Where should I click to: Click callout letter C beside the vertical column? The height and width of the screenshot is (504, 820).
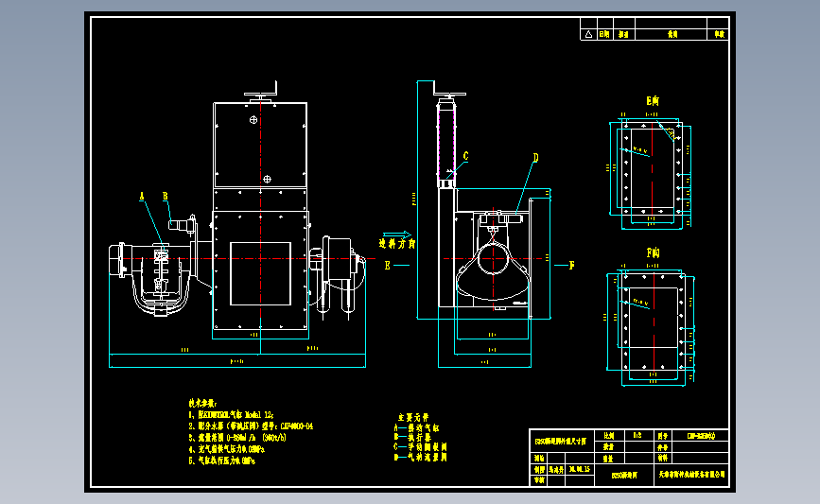click(466, 156)
